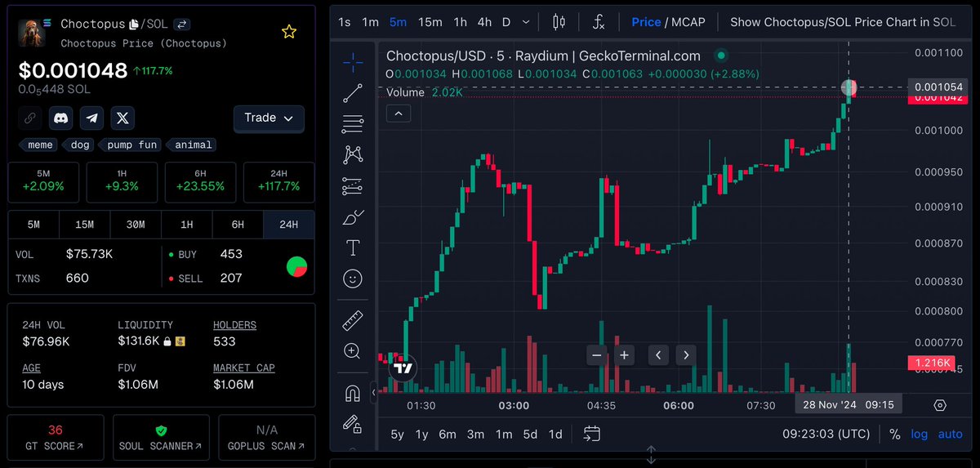Toggle lock all drawing tools
Image resolution: width=980 pixels, height=468 pixels.
click(x=353, y=424)
